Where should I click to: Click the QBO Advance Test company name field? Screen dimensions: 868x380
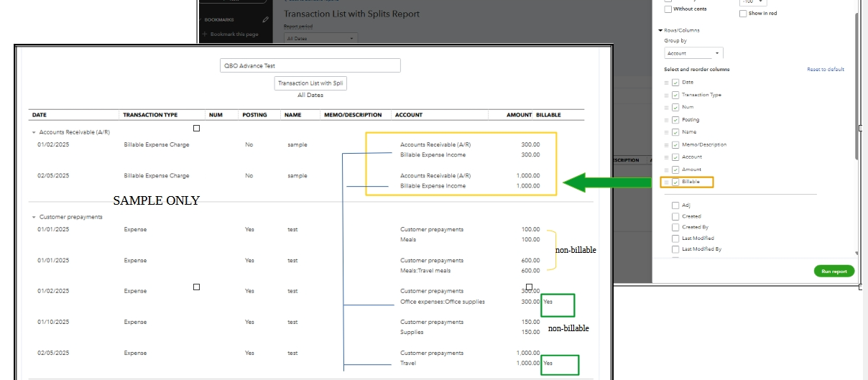(x=310, y=65)
